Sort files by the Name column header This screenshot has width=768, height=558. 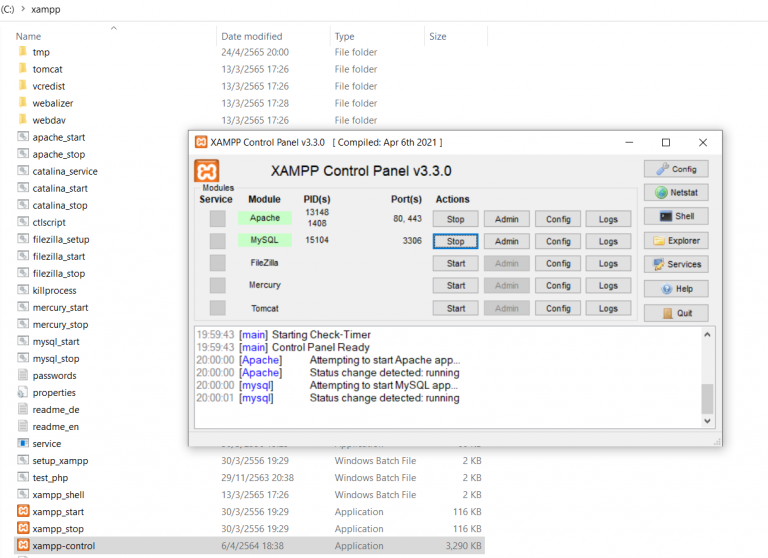[28, 36]
